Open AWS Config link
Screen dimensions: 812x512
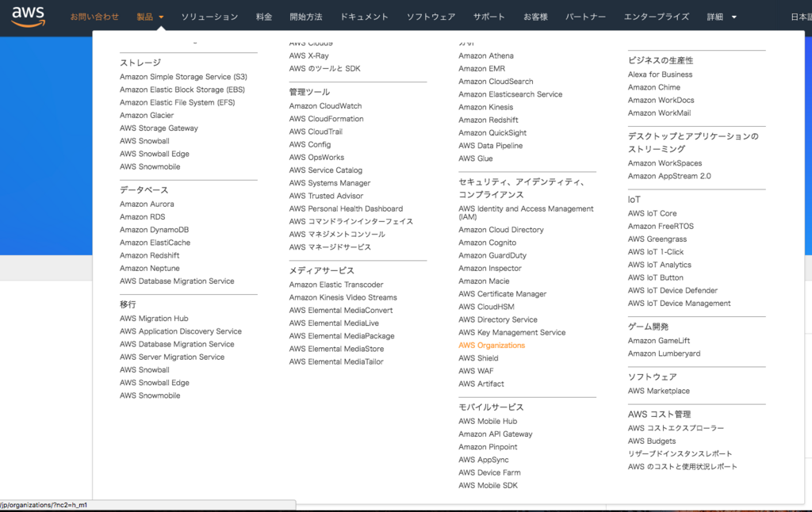coord(310,144)
